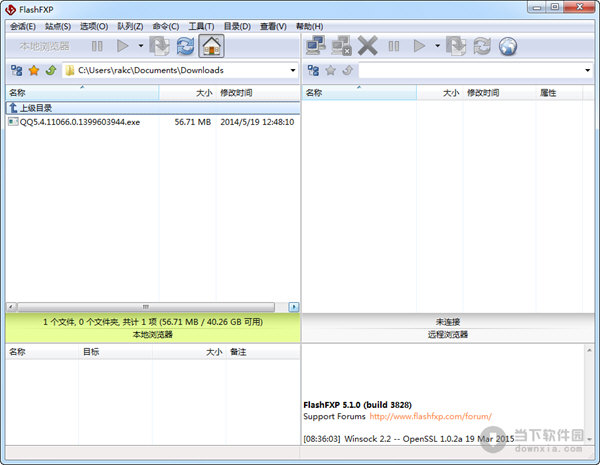Click the FlashFXP title bar logo icon

click(11, 10)
